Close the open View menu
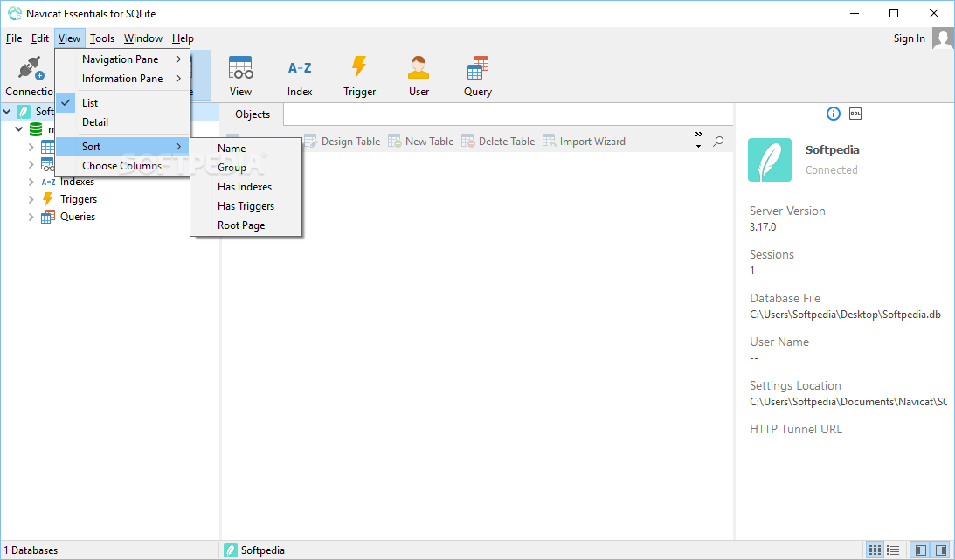This screenshot has width=955, height=560. (69, 38)
